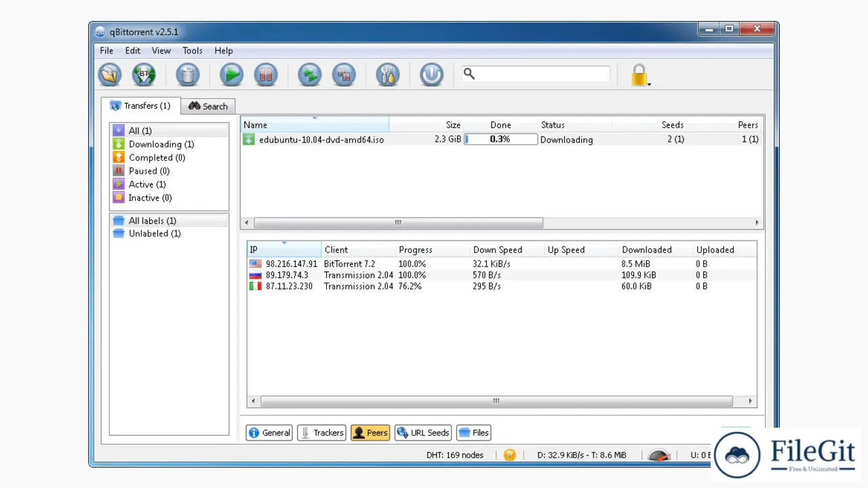
Task: Sort torrents by Peers column header
Action: click(x=724, y=125)
